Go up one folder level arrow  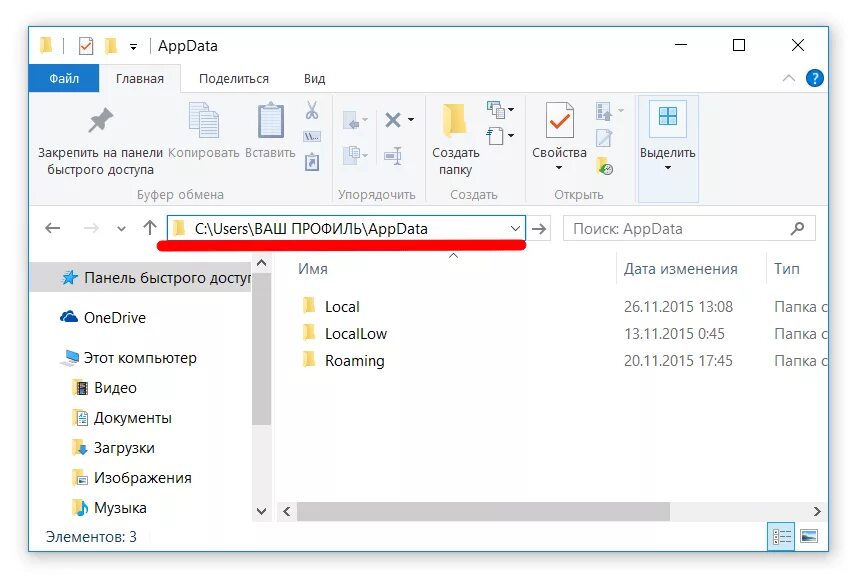[x=150, y=227]
